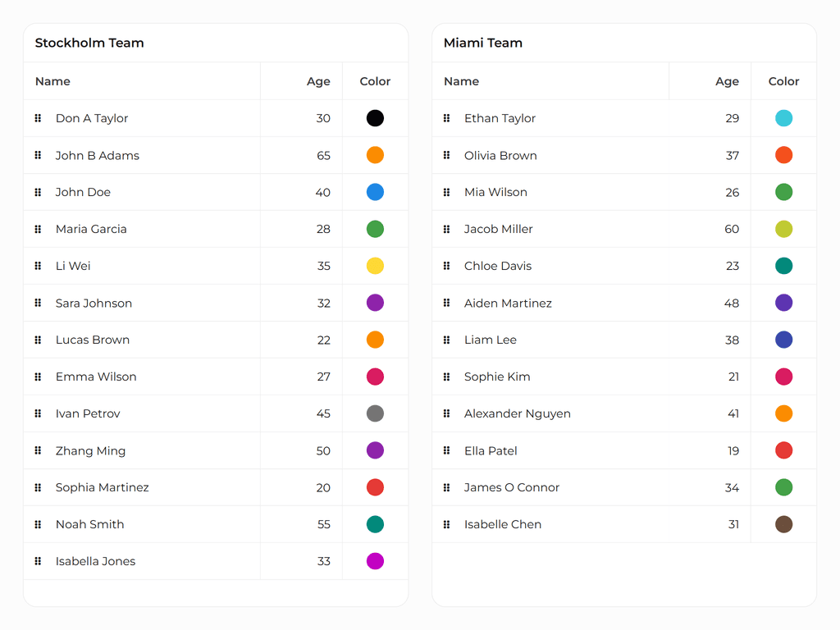Select Chloe Davis's teal color dot

783,266
